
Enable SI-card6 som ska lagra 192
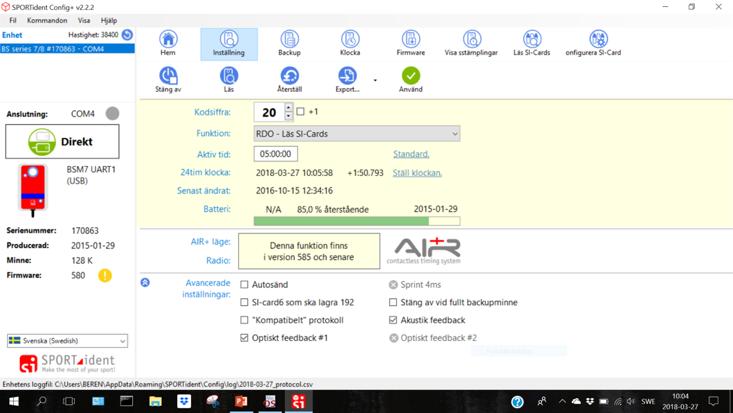pyautogui.click(x=244, y=302)
